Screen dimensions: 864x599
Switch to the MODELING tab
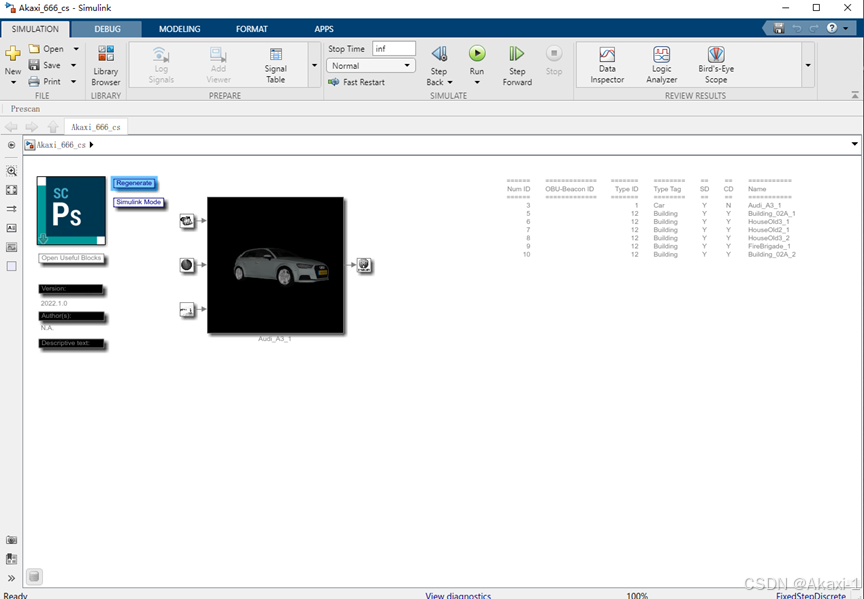(x=180, y=29)
